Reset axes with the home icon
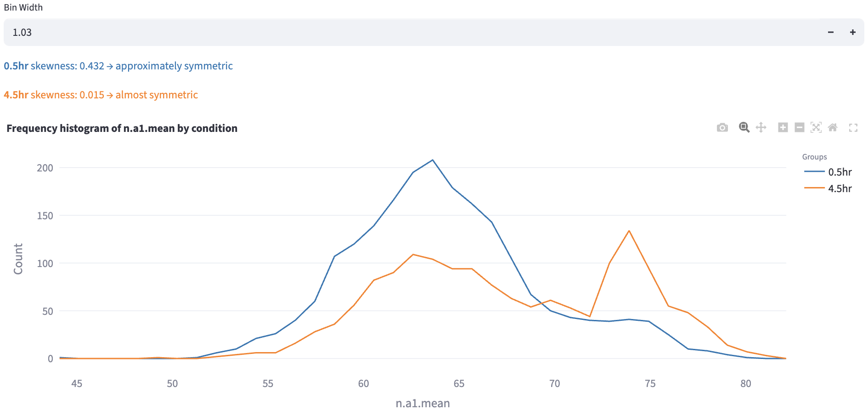 tap(833, 128)
